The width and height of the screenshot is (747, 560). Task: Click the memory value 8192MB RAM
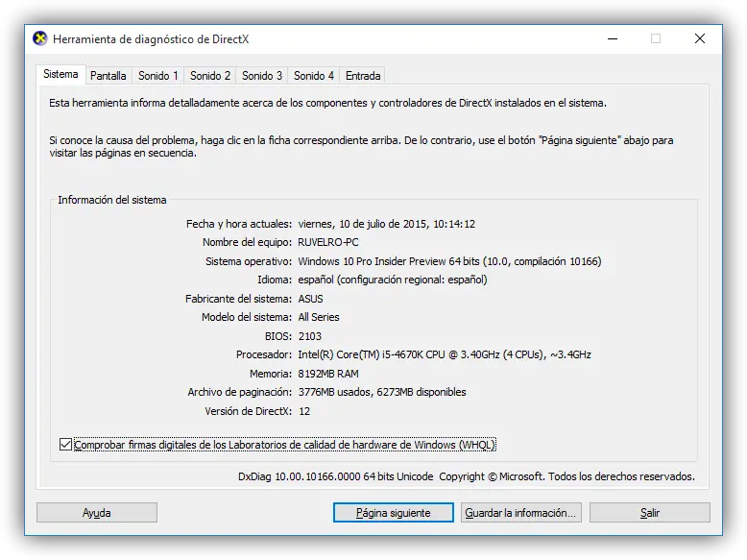click(x=328, y=374)
